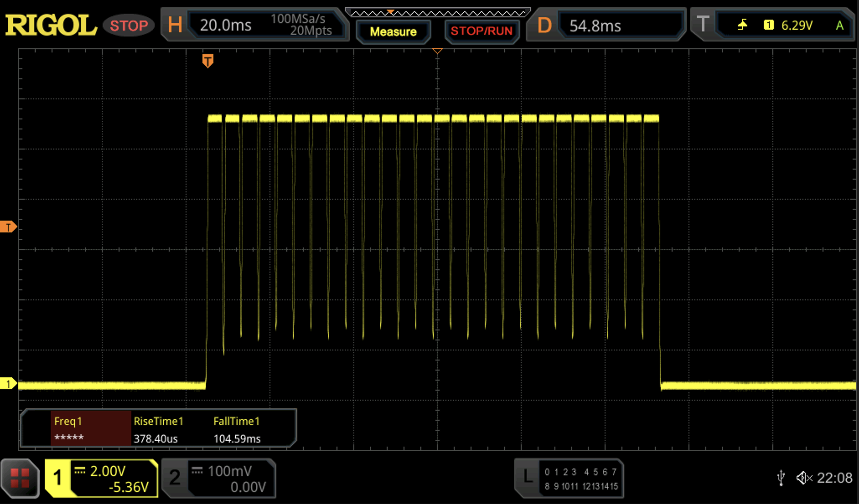Viewport: 859px width, 504px height.
Task: Click the waveform memory position bar
Action: 438,13
